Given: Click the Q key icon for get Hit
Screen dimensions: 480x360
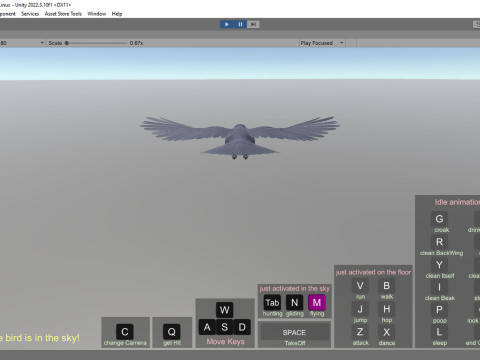Looking at the screenshot, I should click(x=172, y=332).
